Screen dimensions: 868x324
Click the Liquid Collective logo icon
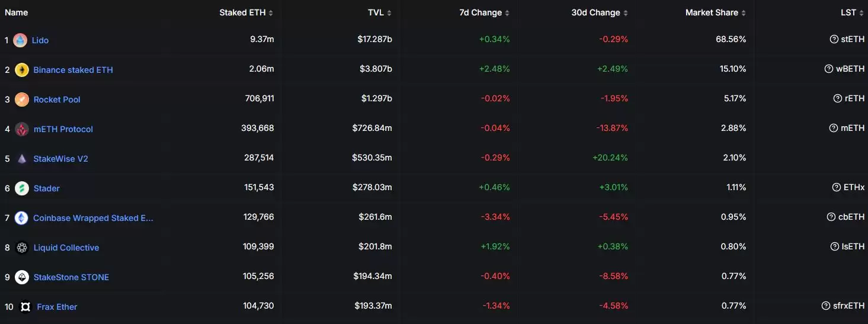[x=22, y=248]
